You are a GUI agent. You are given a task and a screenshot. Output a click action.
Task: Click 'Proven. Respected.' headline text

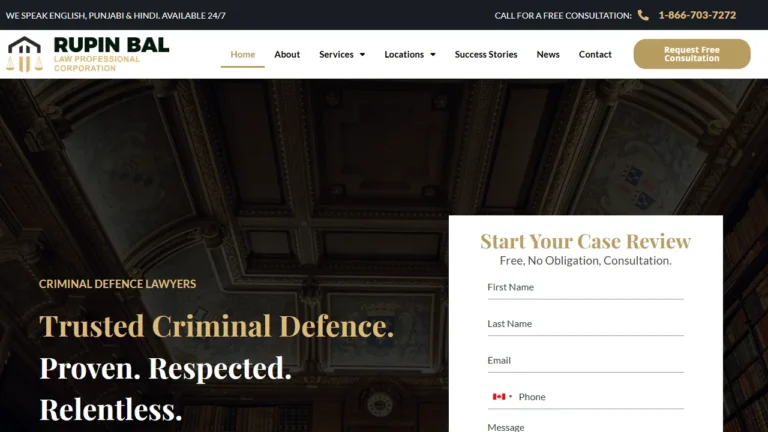tap(166, 368)
